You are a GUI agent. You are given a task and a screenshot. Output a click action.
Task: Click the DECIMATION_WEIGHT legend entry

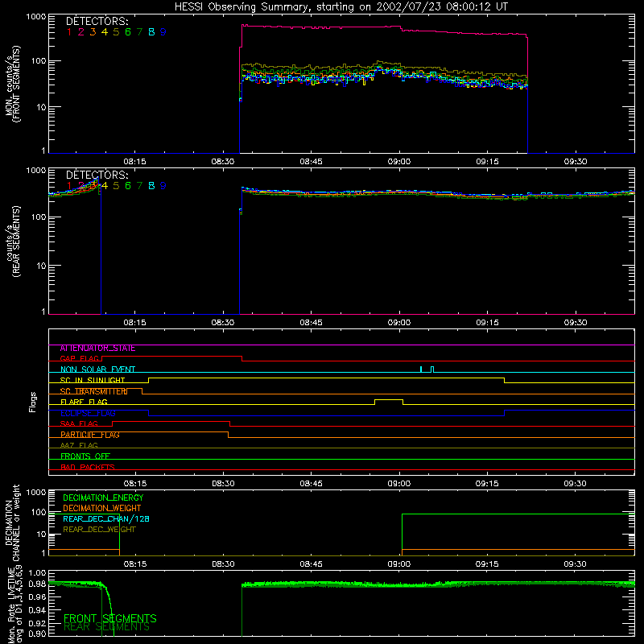point(102,509)
